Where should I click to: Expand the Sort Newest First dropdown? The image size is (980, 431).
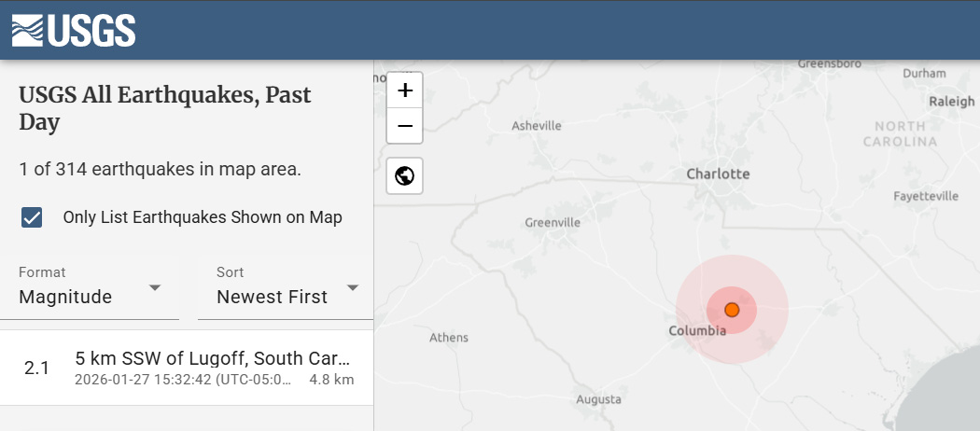tap(287, 288)
